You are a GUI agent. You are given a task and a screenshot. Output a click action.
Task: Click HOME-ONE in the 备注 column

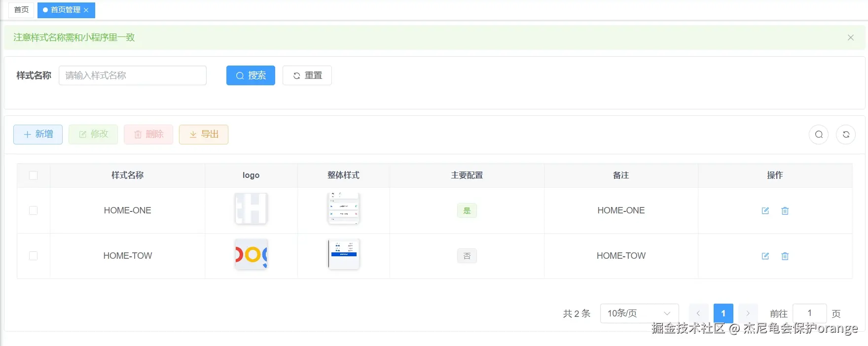[x=621, y=210]
